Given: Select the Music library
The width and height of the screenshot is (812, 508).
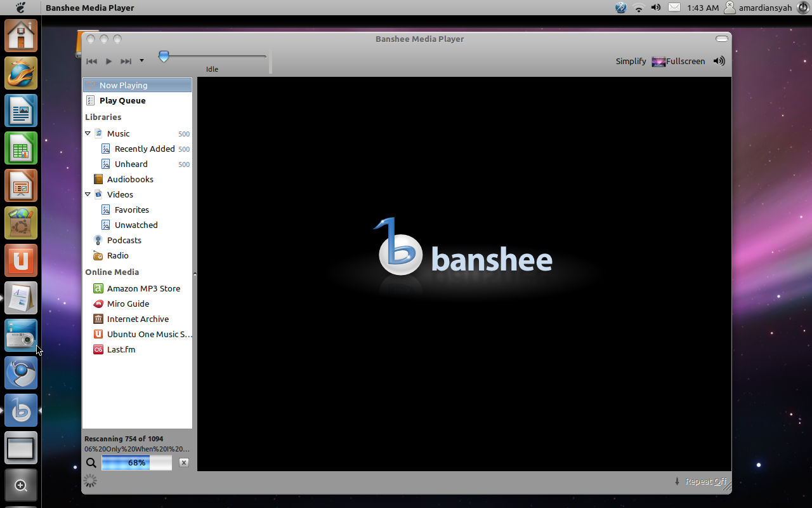Looking at the screenshot, I should 137,133.
